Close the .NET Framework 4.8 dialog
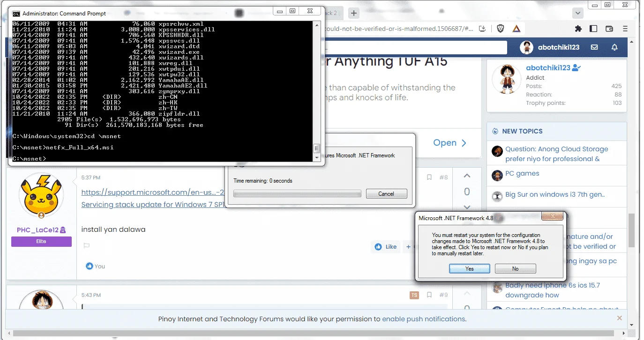 pyautogui.click(x=552, y=216)
